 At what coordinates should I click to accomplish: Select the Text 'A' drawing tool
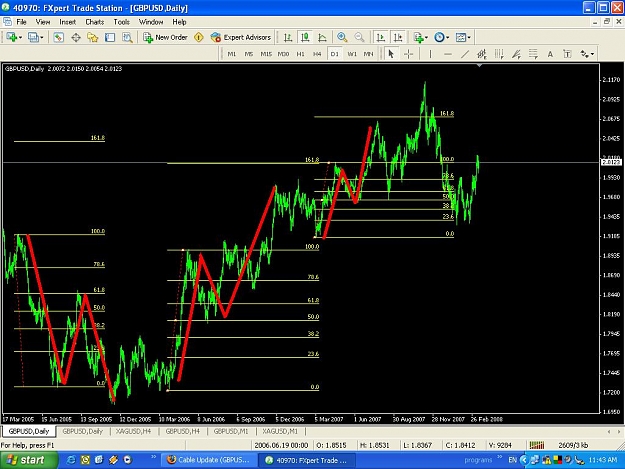[550, 54]
